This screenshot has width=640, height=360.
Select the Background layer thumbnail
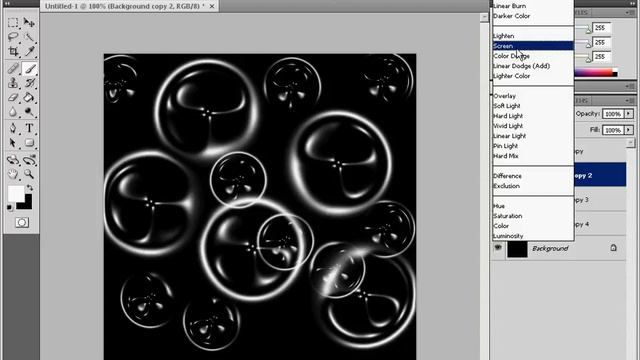517,248
